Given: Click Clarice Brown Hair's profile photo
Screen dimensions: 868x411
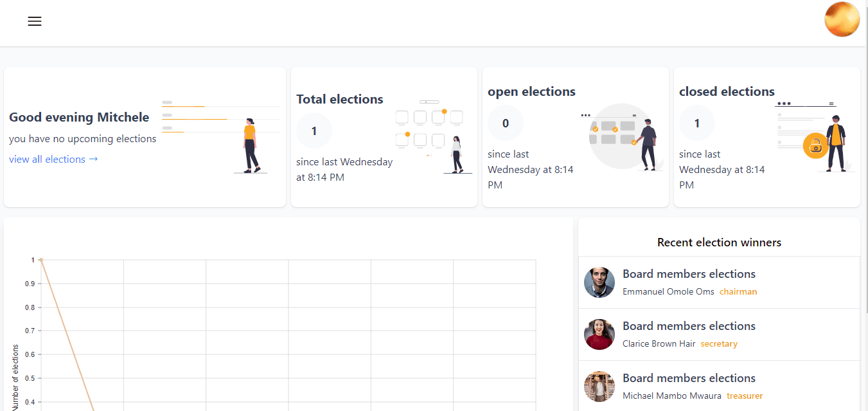Looking at the screenshot, I should pos(599,334).
